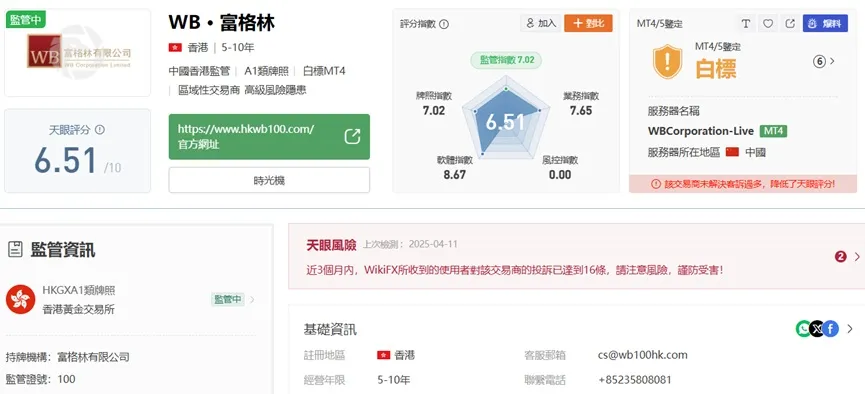Image resolution: width=865 pixels, height=394 pixels.
Task: Click the 持牌機構 富格林有限公司 text
Action: [68, 357]
